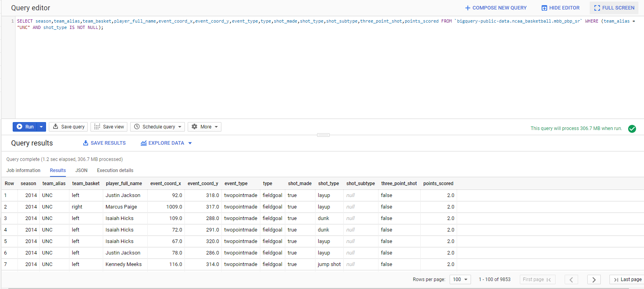Viewport: 644px width, 289px height.
Task: Go to next results page arrow
Action: click(x=594, y=279)
